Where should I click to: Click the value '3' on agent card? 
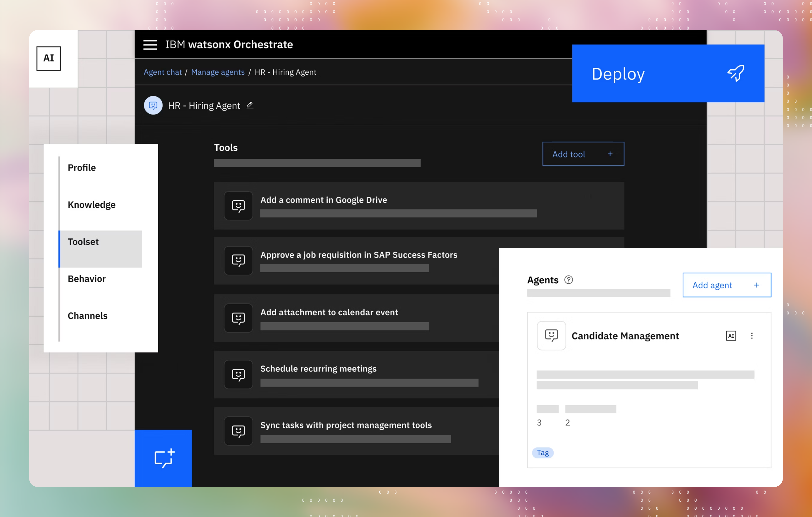pos(539,422)
